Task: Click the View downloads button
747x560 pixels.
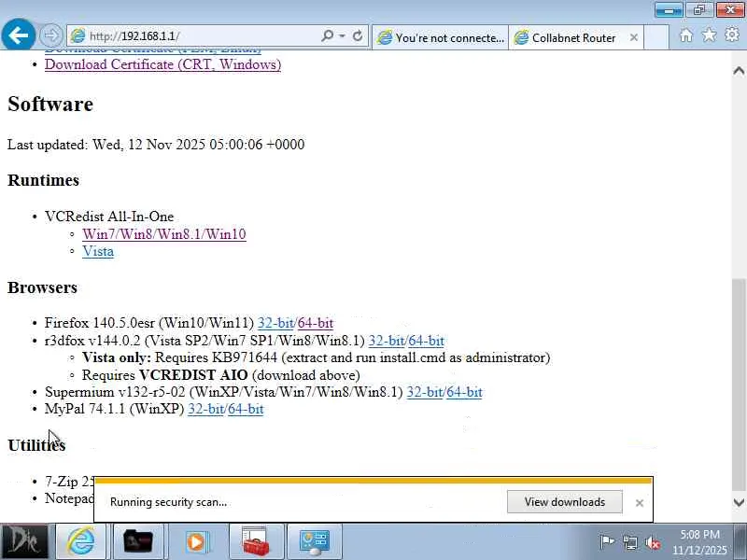Action: [565, 502]
